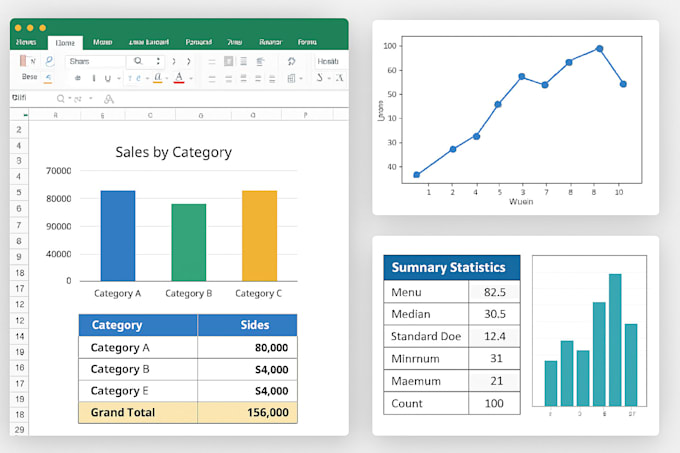This screenshot has width=680, height=453.
Task: Click the yellow highlight color icon
Action: pos(157,77)
